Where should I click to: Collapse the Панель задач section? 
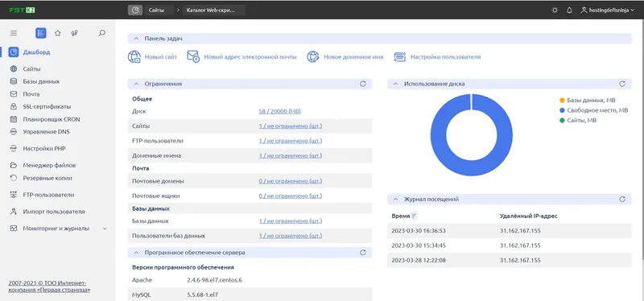coord(136,39)
